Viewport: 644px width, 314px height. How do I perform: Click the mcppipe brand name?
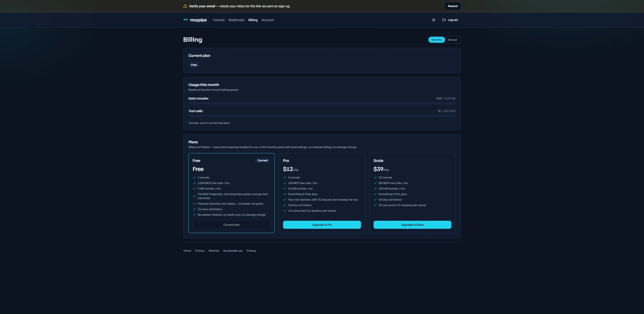click(198, 20)
